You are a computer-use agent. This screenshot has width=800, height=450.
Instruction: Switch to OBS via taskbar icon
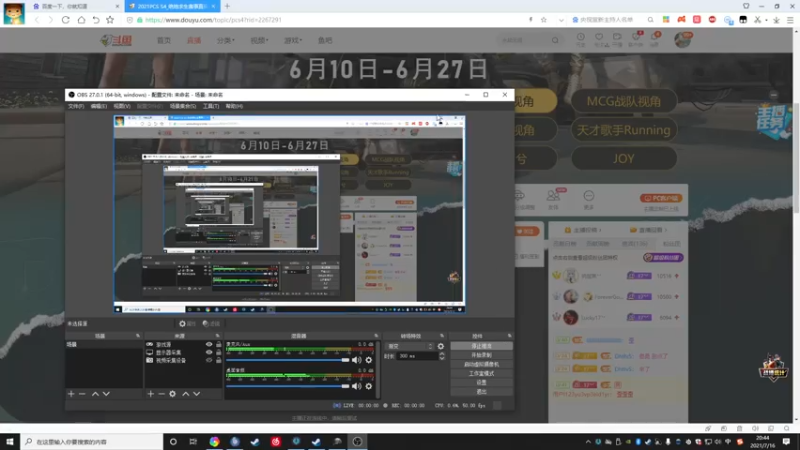pos(357,441)
